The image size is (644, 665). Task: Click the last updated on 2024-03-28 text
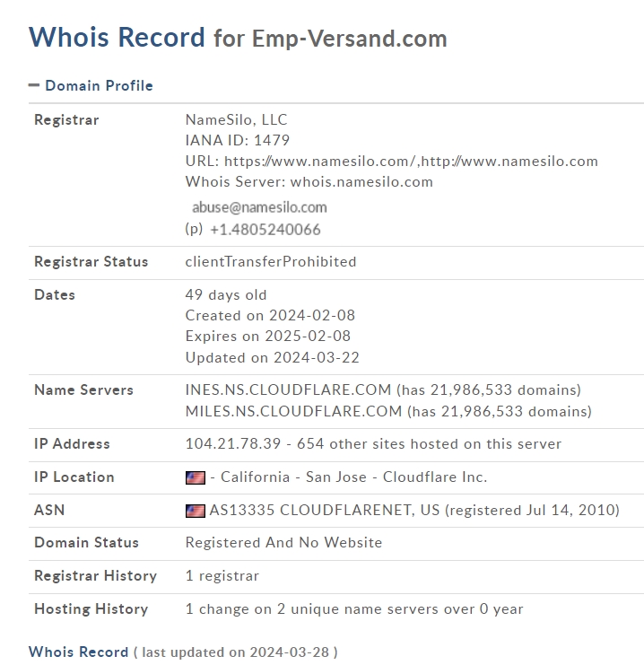(236, 652)
